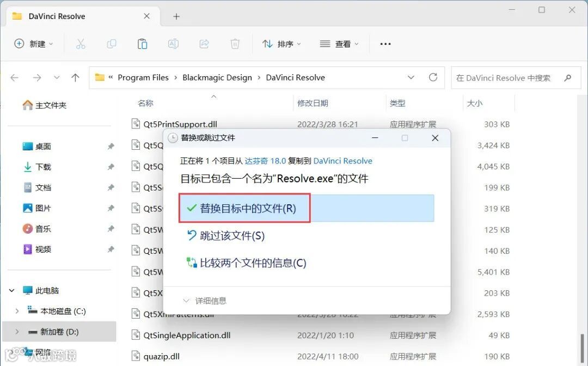Click the vertical scrollbar of file list
588x366 pixels.
(x=583, y=349)
